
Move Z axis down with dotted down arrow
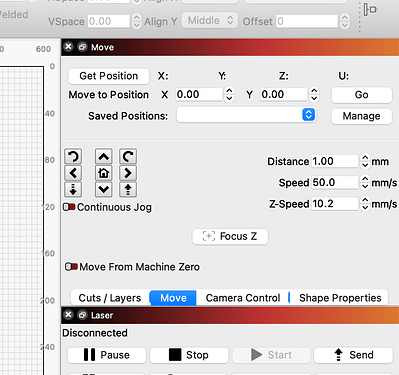73,189
